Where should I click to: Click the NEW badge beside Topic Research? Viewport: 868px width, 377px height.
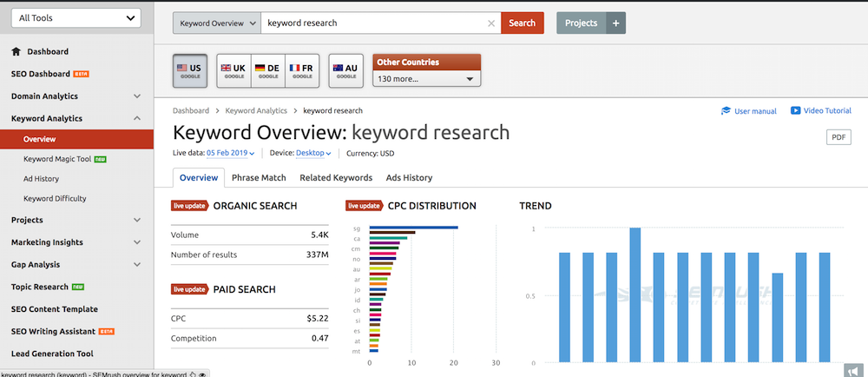(x=78, y=287)
